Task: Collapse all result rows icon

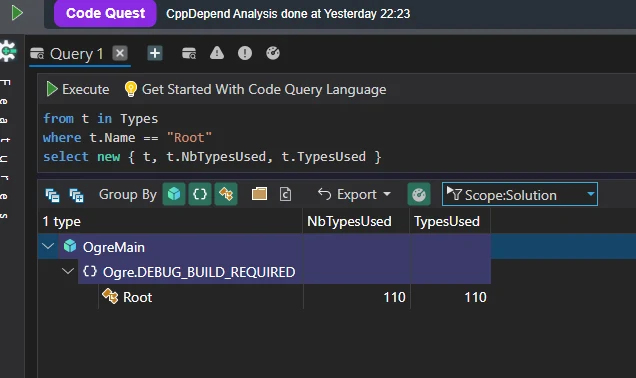Action: click(52, 195)
